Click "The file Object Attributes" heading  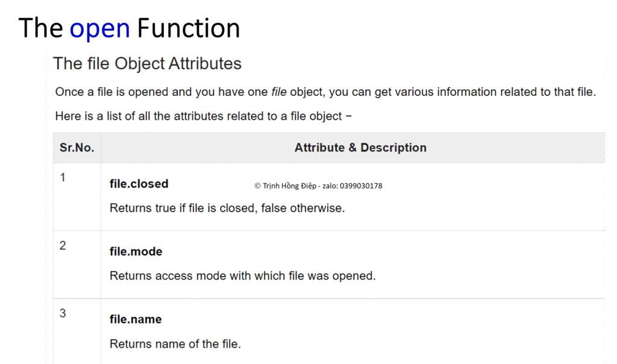pyautogui.click(x=147, y=64)
